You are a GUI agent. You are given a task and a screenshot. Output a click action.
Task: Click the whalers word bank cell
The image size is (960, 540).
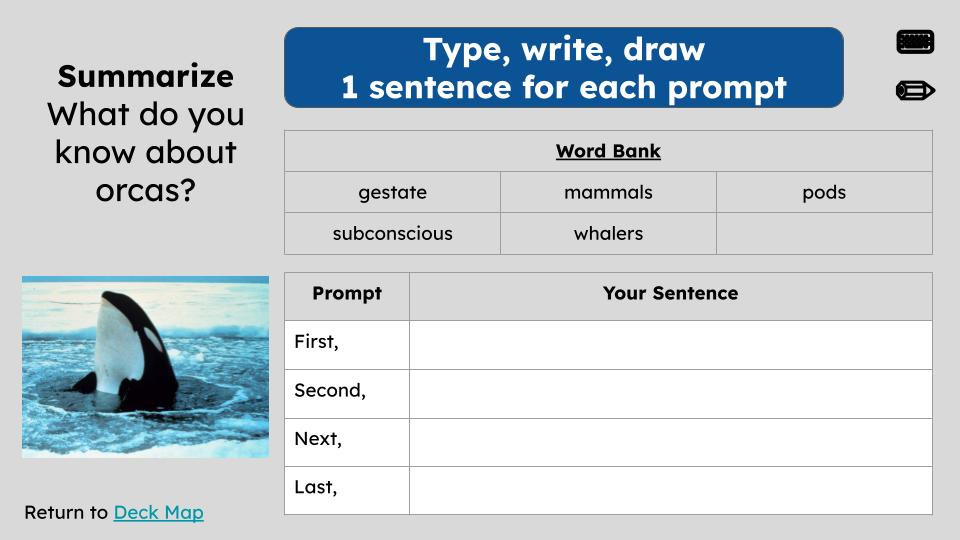click(608, 233)
